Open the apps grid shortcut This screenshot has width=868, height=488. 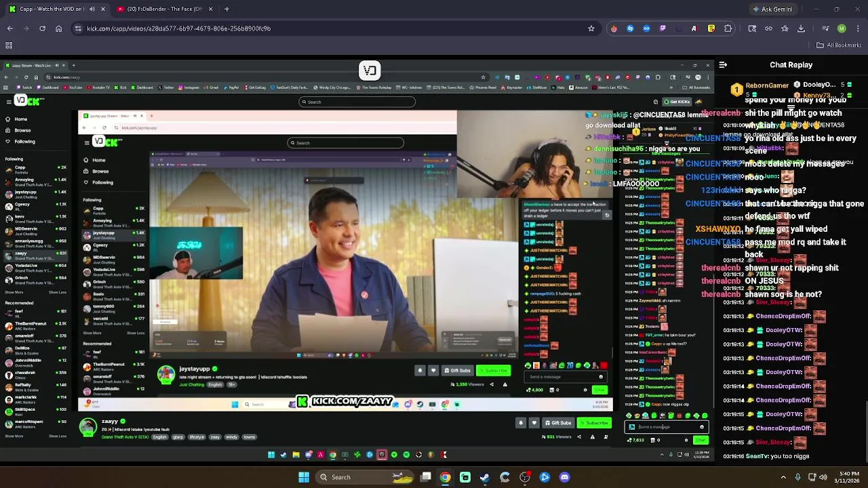coord(9,45)
